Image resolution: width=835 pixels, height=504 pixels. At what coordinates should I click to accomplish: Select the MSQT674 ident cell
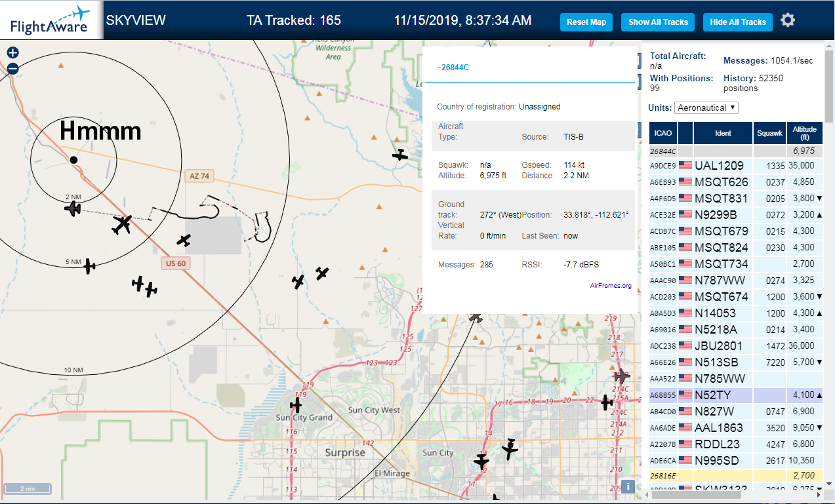[x=723, y=297]
